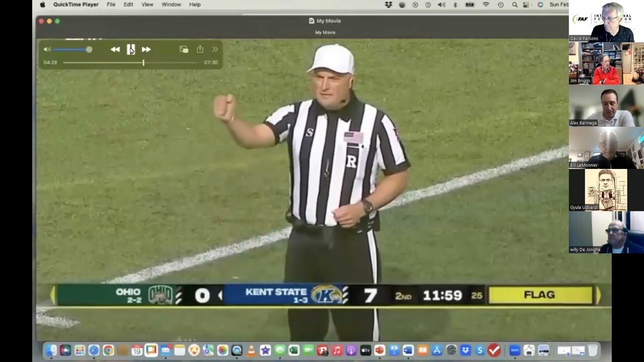Screen dimensions: 644x362
Task: Click the elapsed time 04:28
Action: click(50, 63)
